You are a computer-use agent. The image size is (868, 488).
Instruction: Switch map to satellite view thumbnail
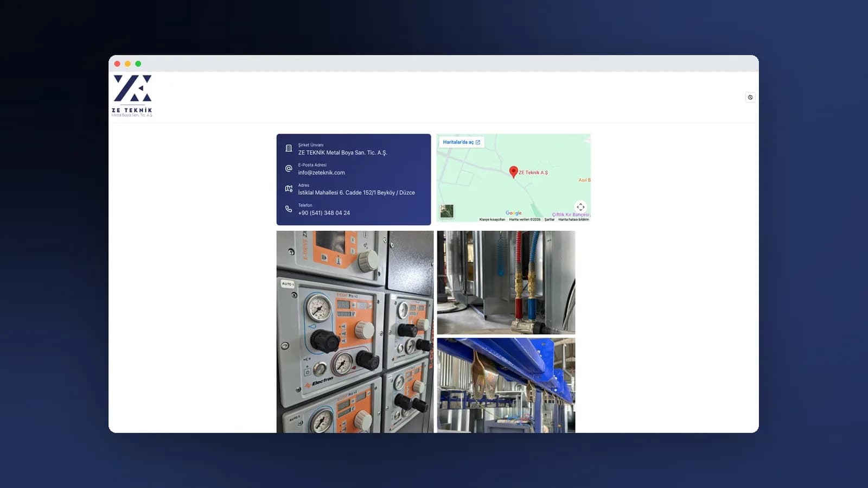(447, 211)
